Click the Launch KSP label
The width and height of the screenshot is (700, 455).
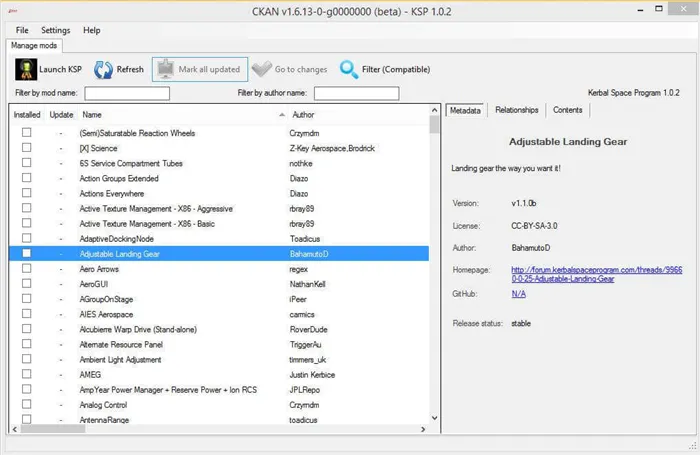[x=60, y=69]
